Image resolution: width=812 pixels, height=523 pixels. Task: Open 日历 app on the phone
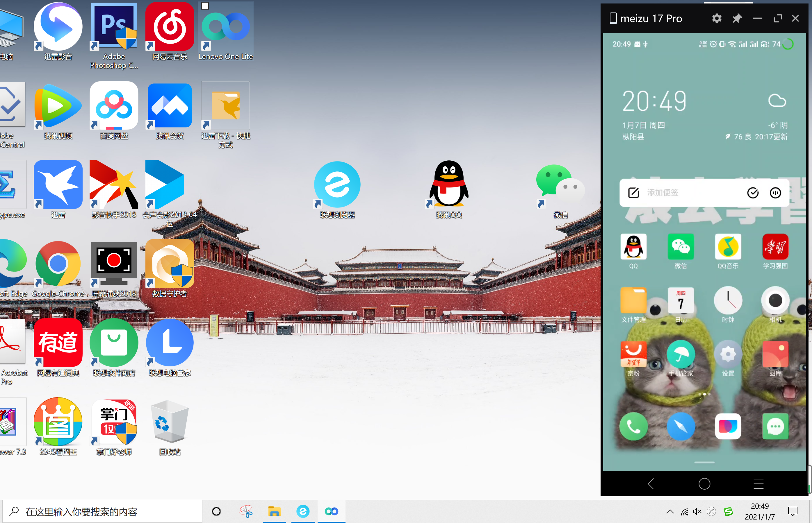(x=681, y=305)
